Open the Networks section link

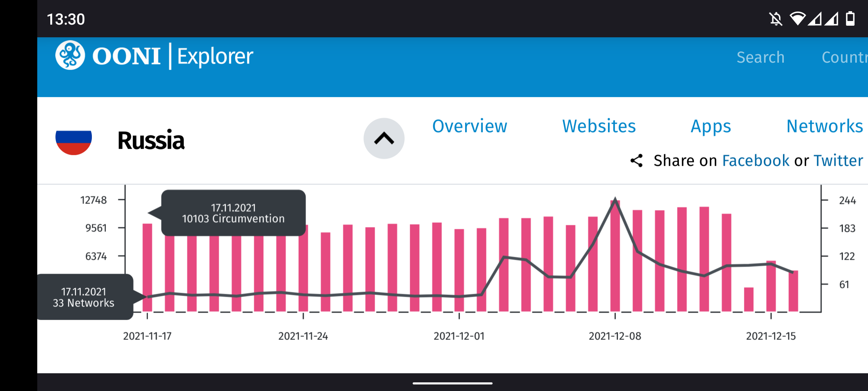point(825,126)
